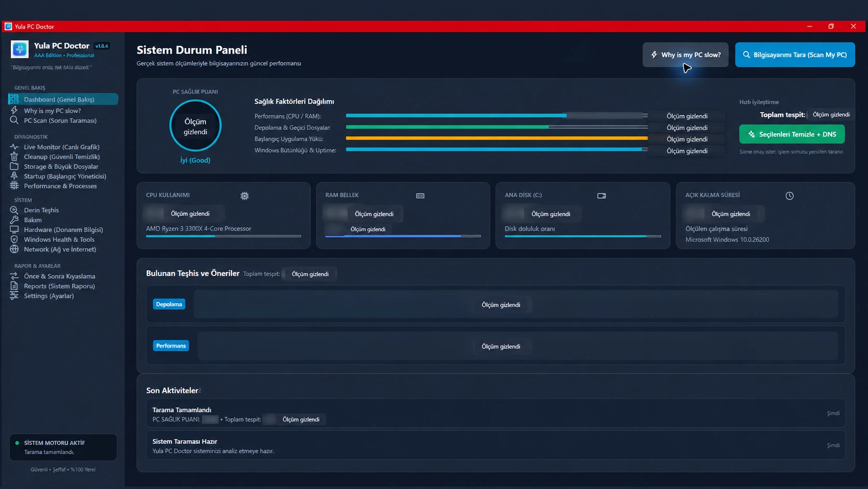Click the Windows Health shield icon
Viewport: 868px width, 489px height.
tap(14, 239)
